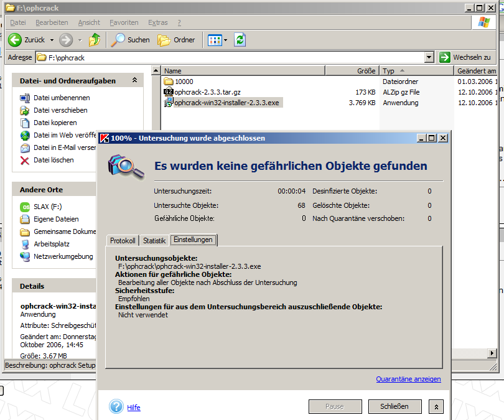The width and height of the screenshot is (504, 420).
Task: Toggle the Ordner folders pane button
Action: [176, 40]
